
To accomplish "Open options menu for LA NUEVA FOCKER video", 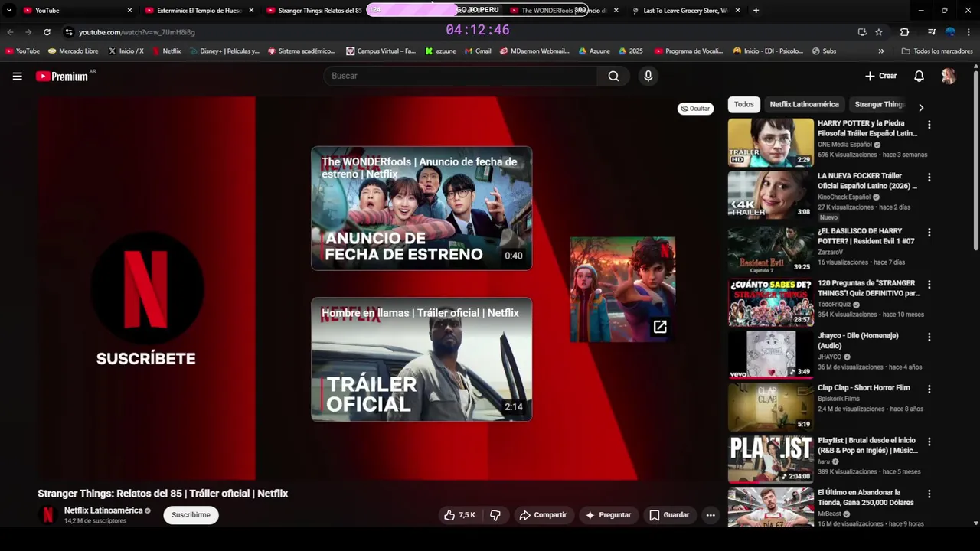I will coord(929,177).
